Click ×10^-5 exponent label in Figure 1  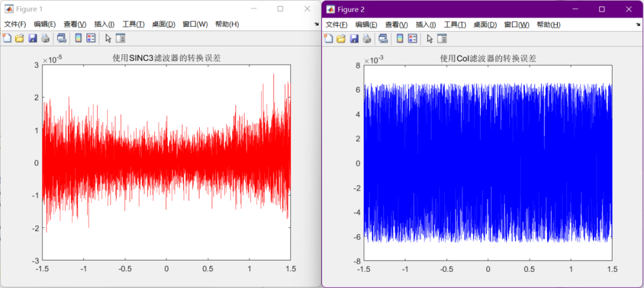pyautogui.click(x=52, y=60)
